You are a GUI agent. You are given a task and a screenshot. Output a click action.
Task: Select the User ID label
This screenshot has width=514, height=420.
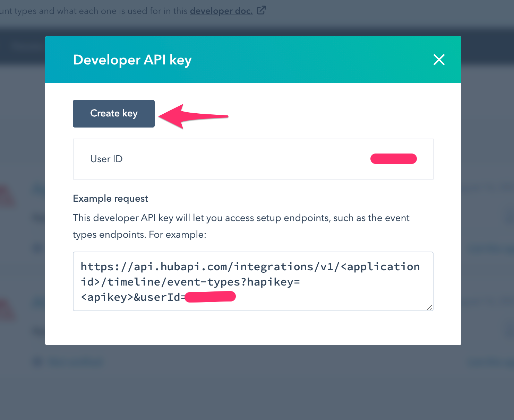point(106,159)
